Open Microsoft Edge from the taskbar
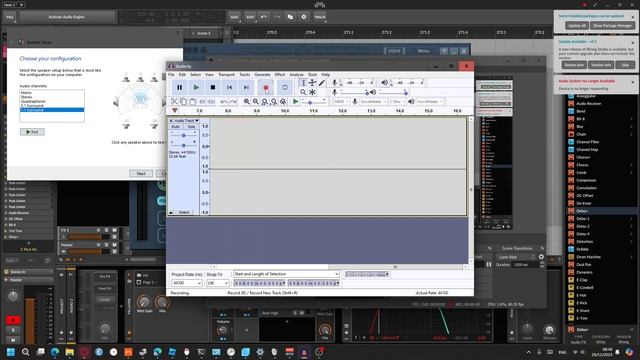This screenshot has height=360, width=640. point(55,352)
